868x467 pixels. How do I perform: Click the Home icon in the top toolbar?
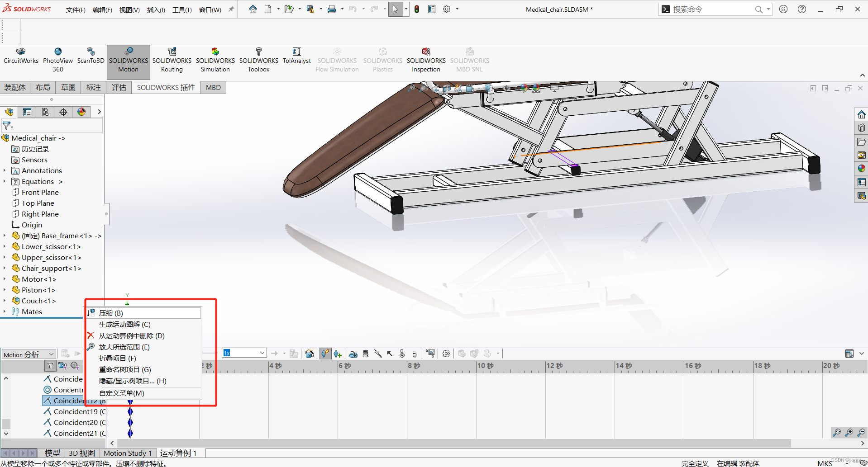point(253,9)
